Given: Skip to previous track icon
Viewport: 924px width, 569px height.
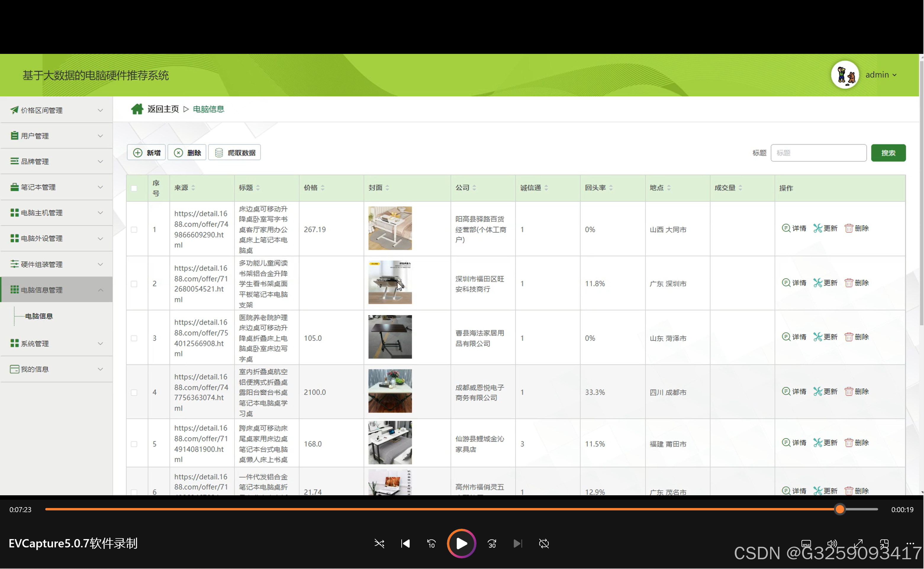Looking at the screenshot, I should coord(405,544).
